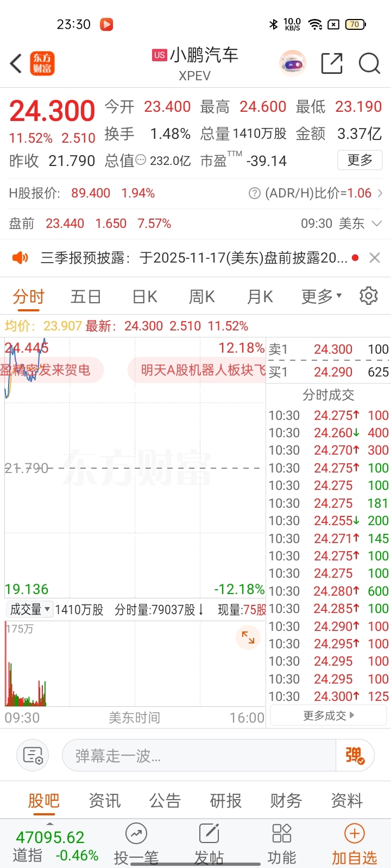391x868 pixels.
Task: Tap the main price 24.300
Action: click(x=52, y=111)
